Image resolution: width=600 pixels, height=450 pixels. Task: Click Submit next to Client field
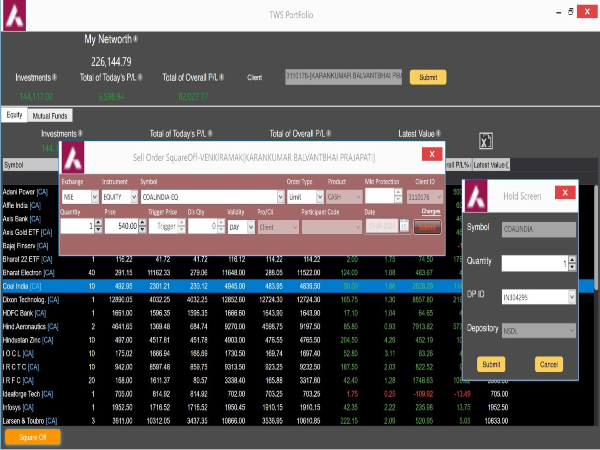point(428,77)
